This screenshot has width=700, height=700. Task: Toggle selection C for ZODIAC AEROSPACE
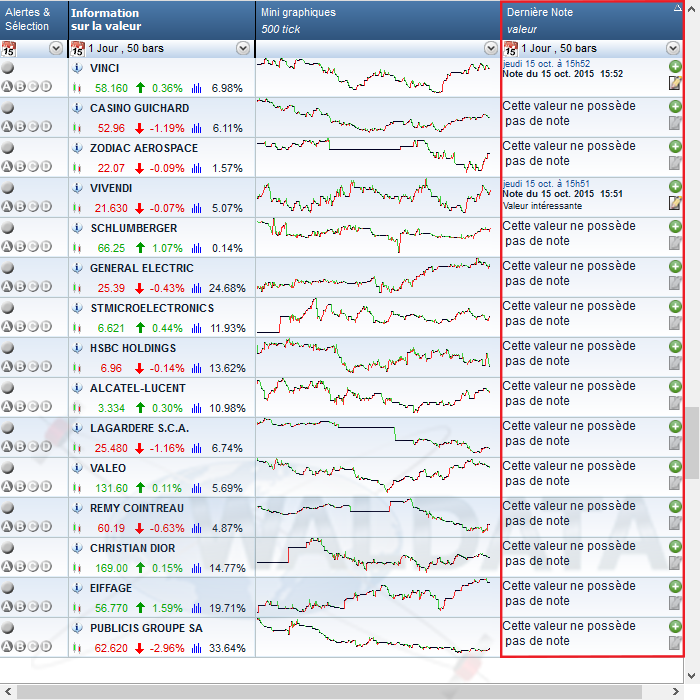click(33, 167)
